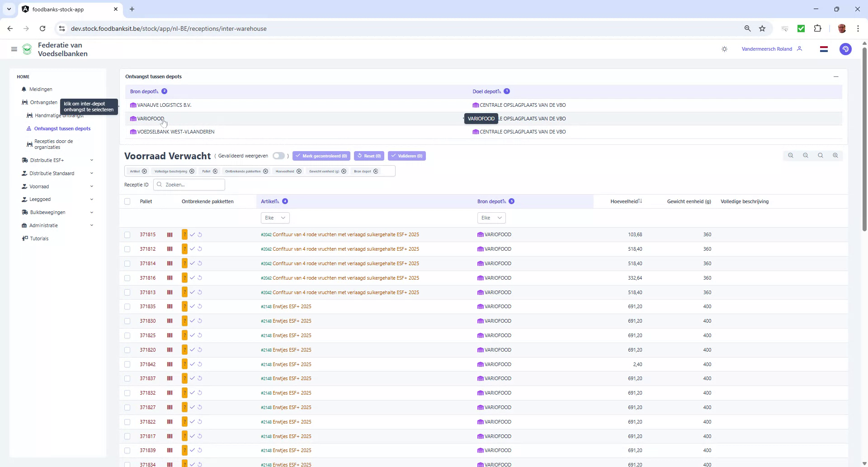
Task: Enable the Gevalideerd weergeven switch
Action: pyautogui.click(x=279, y=156)
